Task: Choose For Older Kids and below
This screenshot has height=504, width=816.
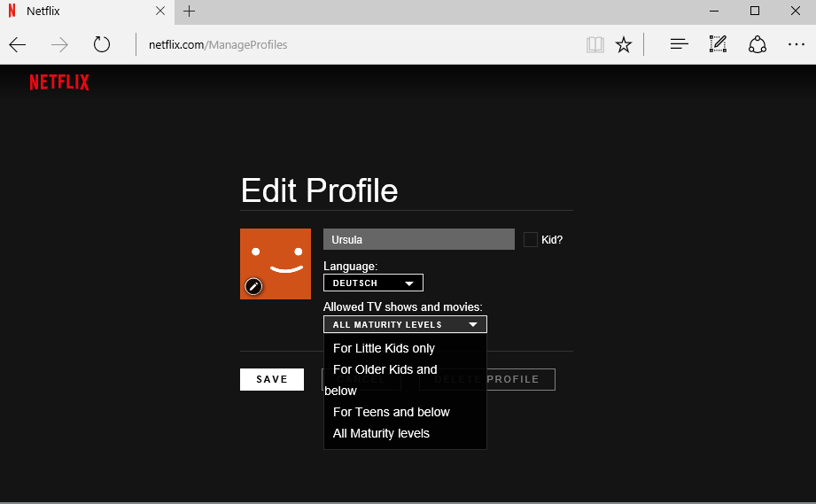Action: [x=385, y=369]
